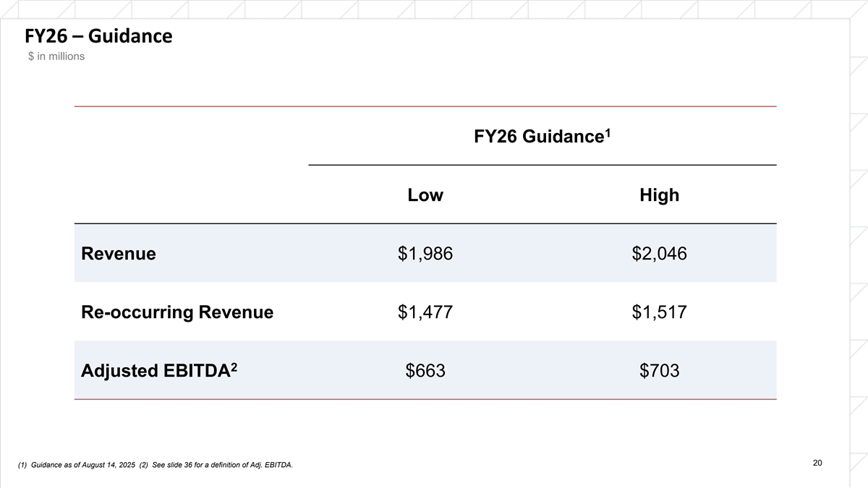The height and width of the screenshot is (488, 868).
Task: Select the '$ in millions' subtitle text
Action: 56,57
